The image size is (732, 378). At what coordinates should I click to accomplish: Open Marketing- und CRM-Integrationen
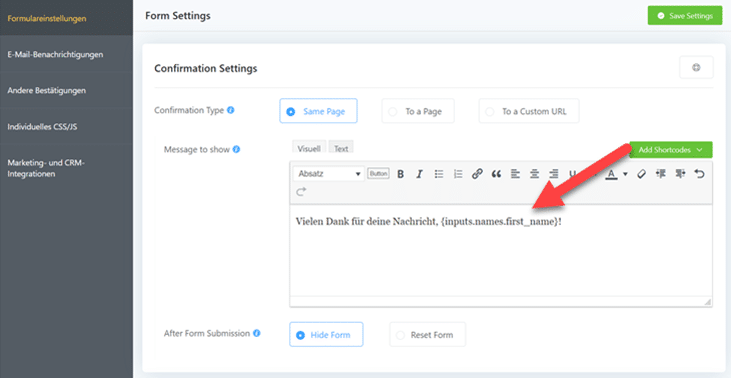point(66,168)
